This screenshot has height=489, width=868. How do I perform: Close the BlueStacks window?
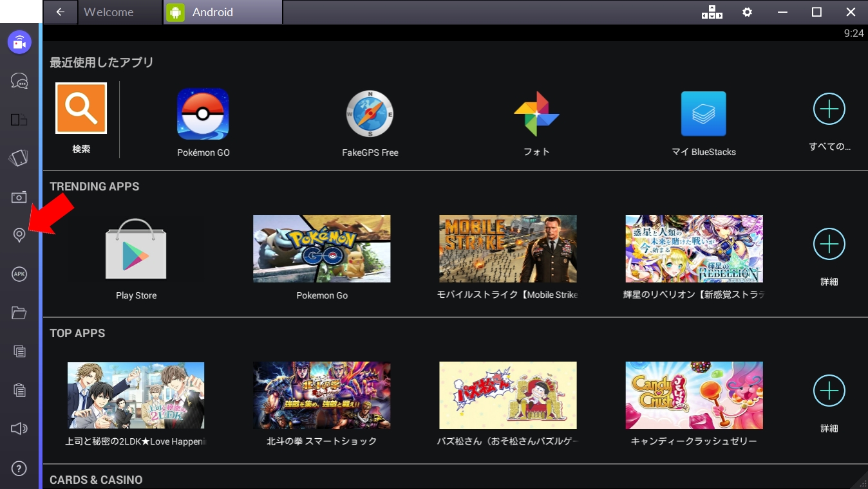point(850,12)
